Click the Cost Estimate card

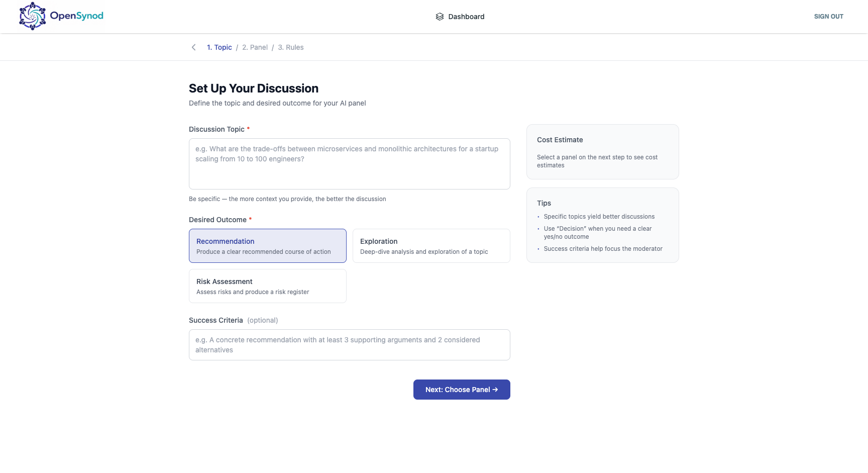[x=603, y=152]
